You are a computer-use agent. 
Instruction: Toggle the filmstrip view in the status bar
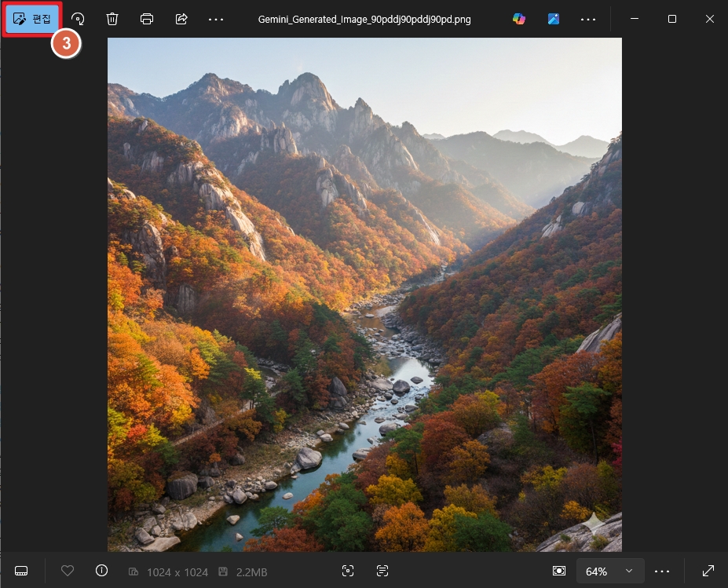(21, 572)
